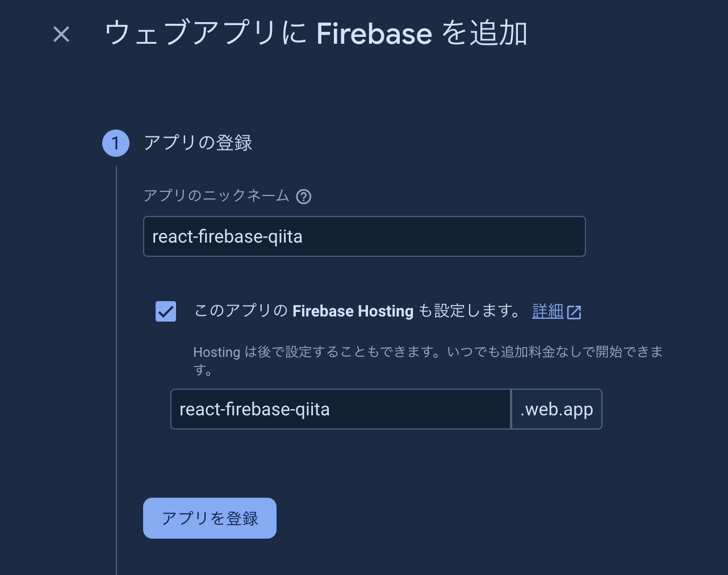This screenshot has height=575, width=728.
Task: Click the checkmark inside the Hosting checkbox
Action: (165, 311)
